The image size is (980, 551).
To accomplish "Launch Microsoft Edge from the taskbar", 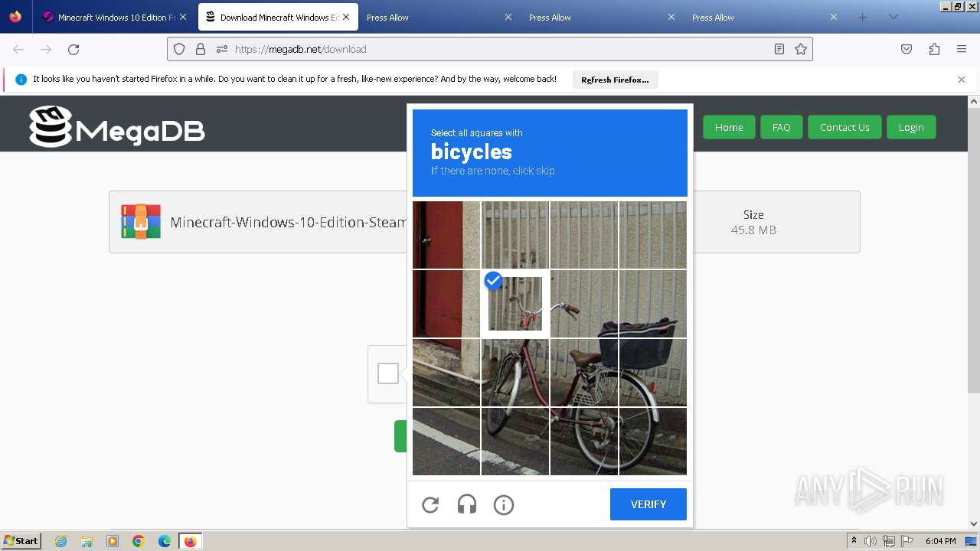I will [165, 541].
